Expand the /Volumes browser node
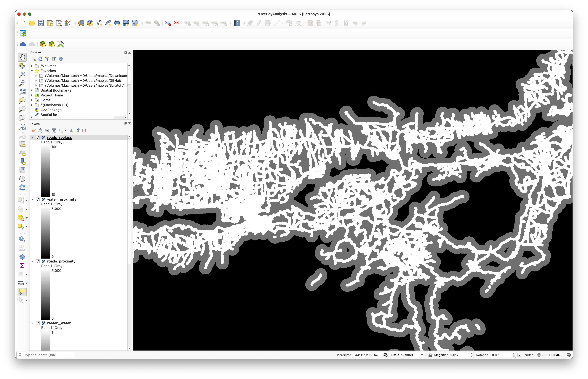Screen dimensions: 588x379 coord(32,66)
